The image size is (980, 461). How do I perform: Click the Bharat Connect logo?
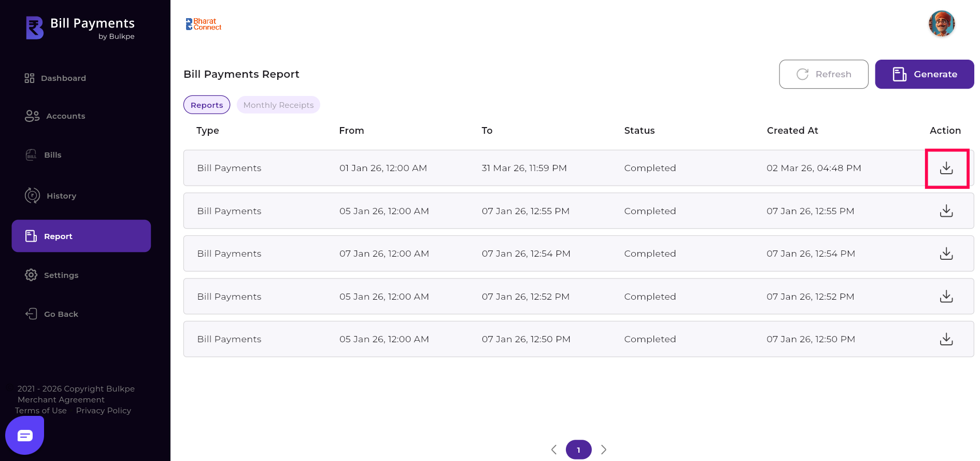pyautogui.click(x=204, y=24)
